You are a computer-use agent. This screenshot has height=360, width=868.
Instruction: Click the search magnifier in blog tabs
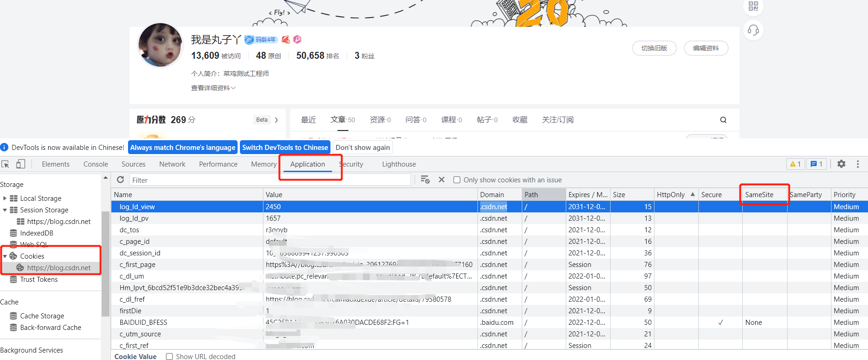coord(723,120)
